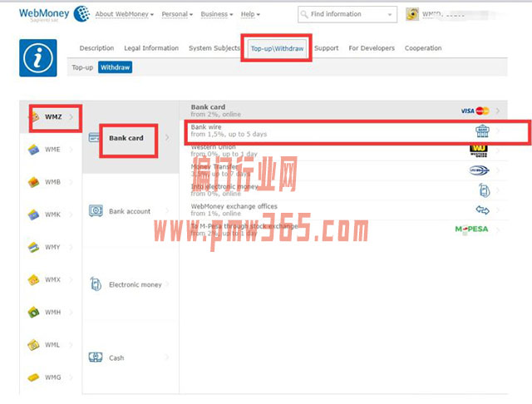Expand the Into electronic money row chevron
The height and width of the screenshot is (404, 532).
[498, 190]
